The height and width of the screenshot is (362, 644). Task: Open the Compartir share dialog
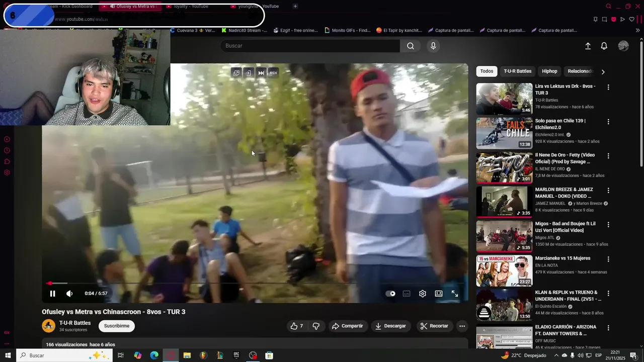347,326
